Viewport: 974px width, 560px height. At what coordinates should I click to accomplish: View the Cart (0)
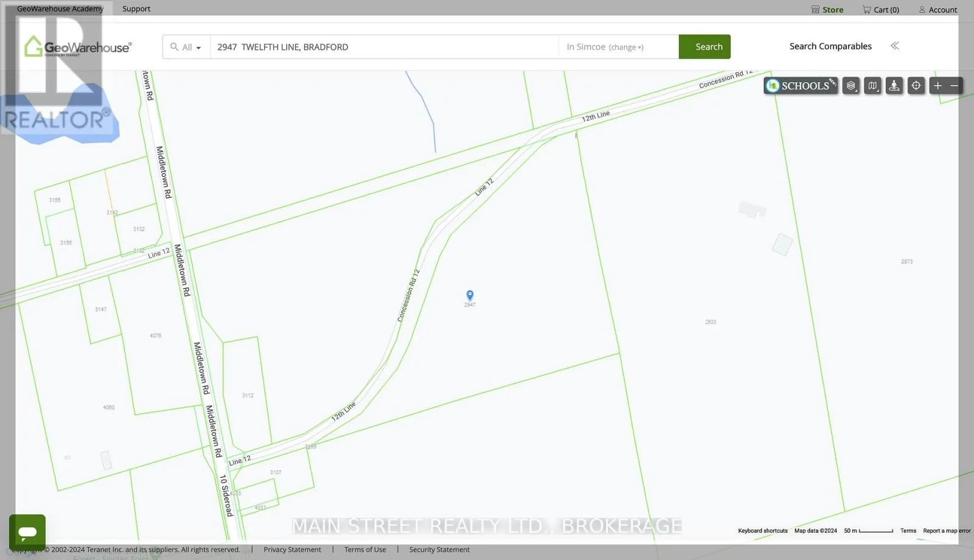click(x=881, y=10)
